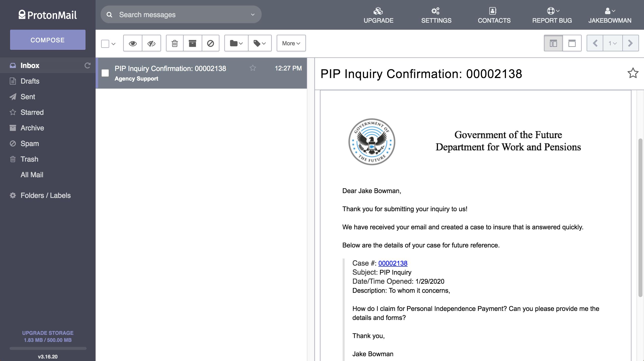
Task: Click the Inbox refresh icon
Action: click(87, 65)
